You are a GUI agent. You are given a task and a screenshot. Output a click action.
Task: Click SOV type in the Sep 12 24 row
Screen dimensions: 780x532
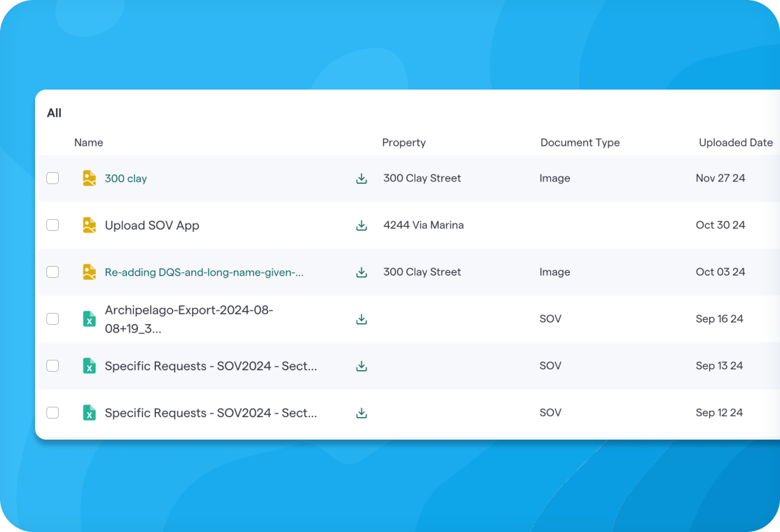(x=550, y=413)
